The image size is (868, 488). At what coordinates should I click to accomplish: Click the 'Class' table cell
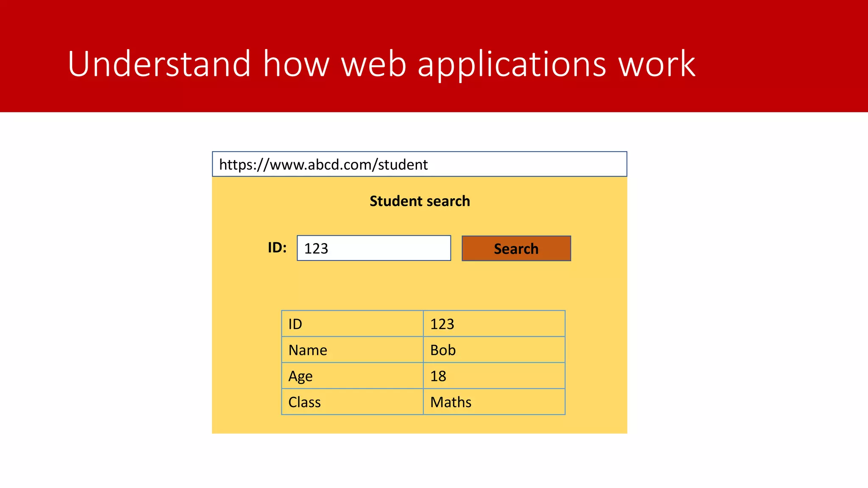(x=353, y=402)
